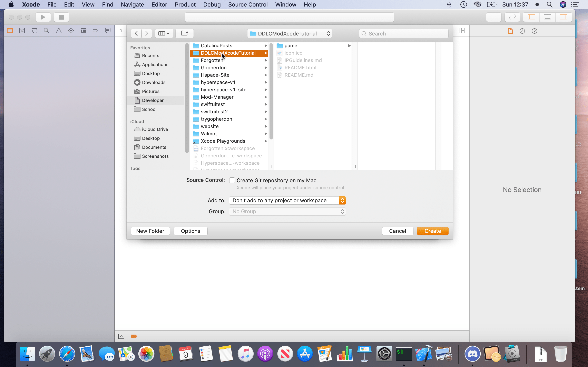This screenshot has height=367, width=588.
Task: Click the Stop button in Xcode toolbar
Action: pyautogui.click(x=61, y=17)
